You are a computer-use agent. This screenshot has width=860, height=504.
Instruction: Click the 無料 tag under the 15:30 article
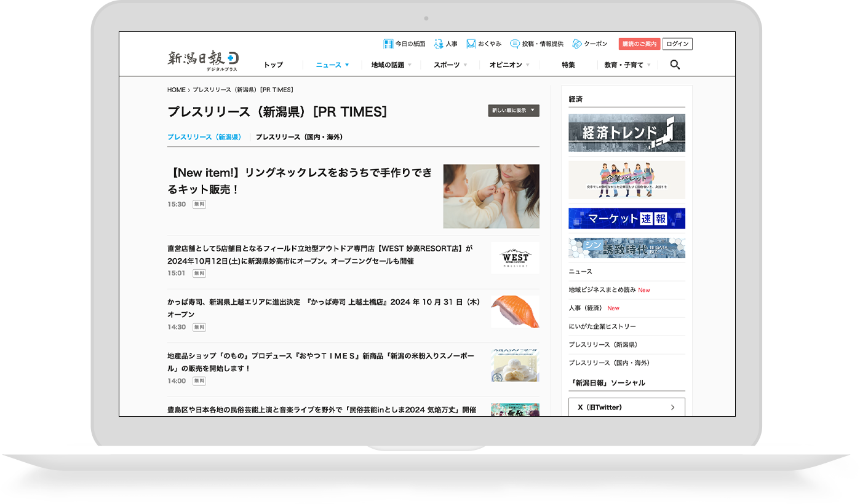(x=199, y=204)
